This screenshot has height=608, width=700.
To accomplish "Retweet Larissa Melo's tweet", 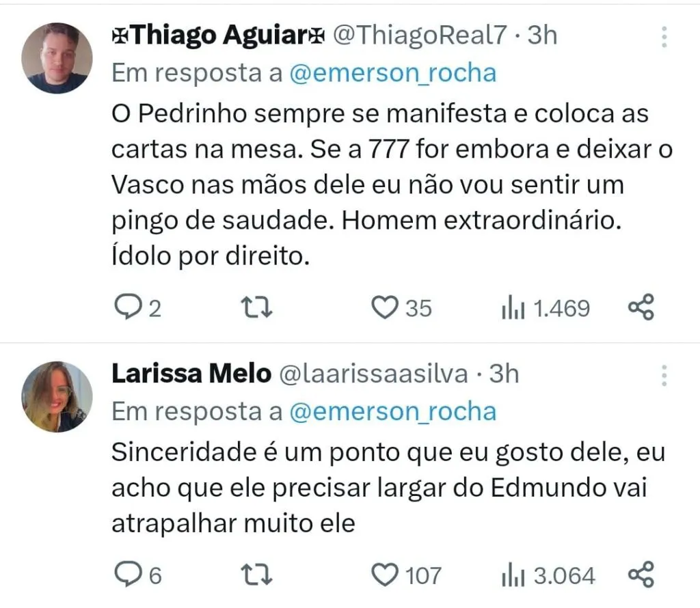I will point(258,575).
